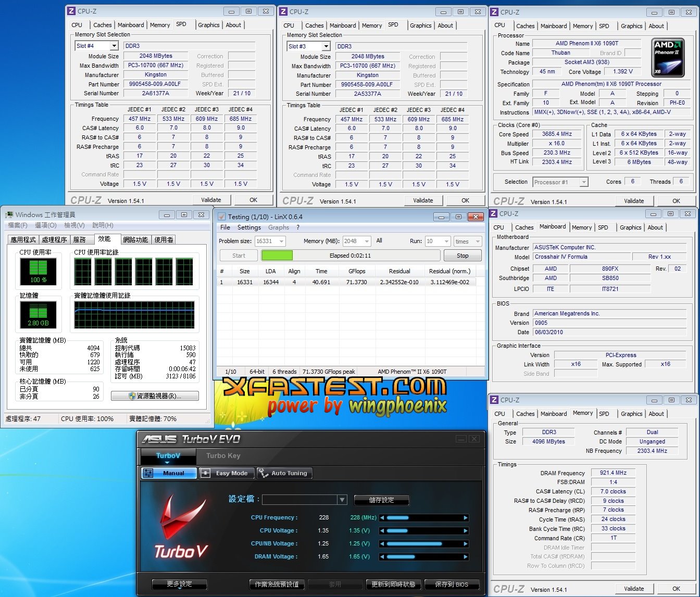
Task: Open the LinX Memory (MiB) dropdown
Action: 367,241
